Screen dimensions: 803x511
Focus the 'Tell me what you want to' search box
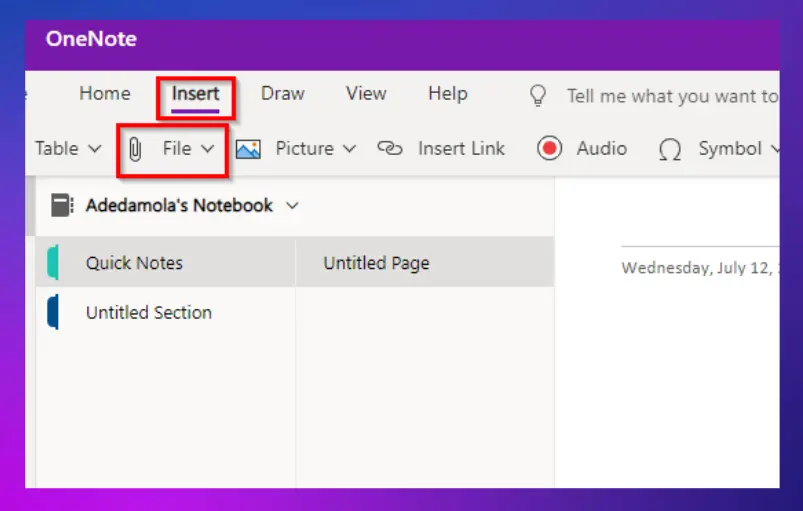[x=672, y=96]
